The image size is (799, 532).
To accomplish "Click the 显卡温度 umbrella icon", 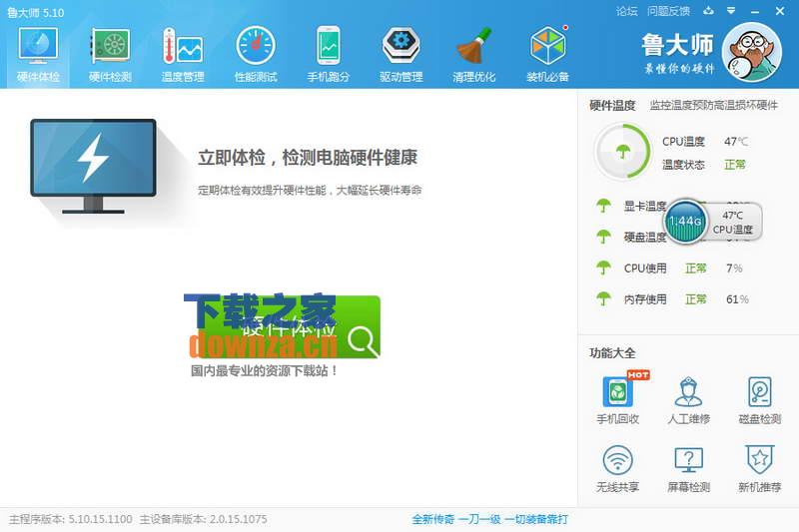I will coord(604,206).
